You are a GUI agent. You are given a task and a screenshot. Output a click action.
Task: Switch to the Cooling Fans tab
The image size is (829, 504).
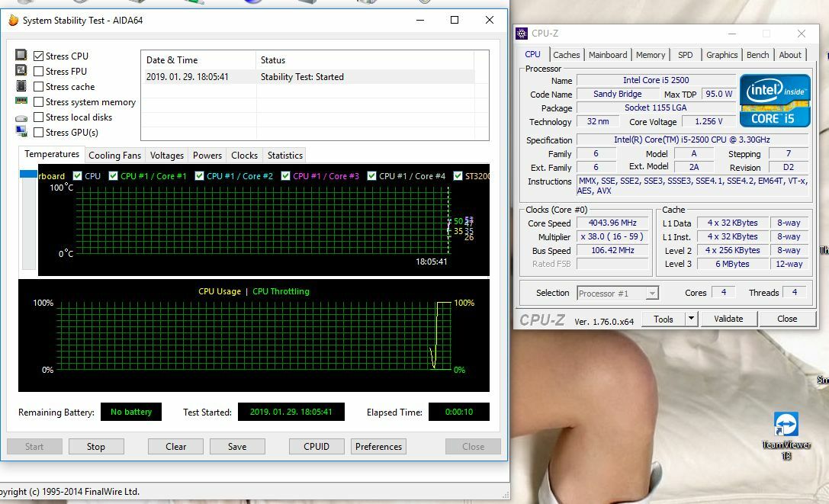[114, 156]
